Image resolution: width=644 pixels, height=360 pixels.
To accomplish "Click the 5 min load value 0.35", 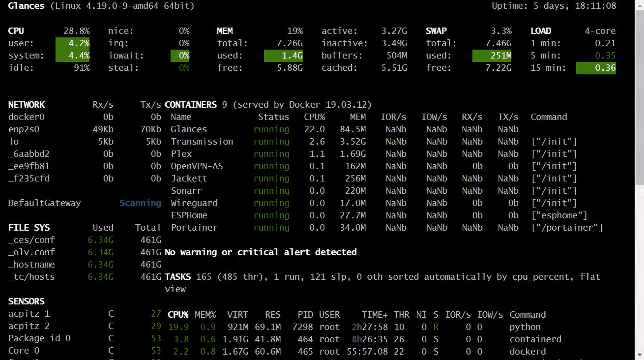I will click(605, 56).
